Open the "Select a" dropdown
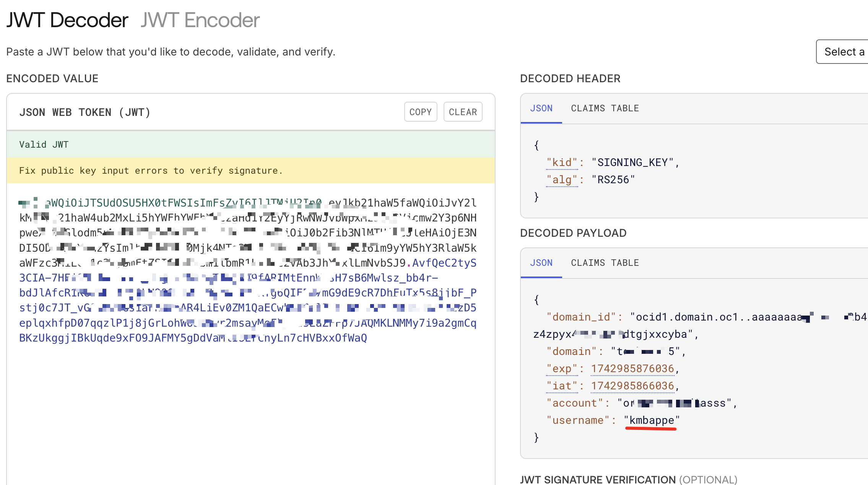The width and height of the screenshot is (868, 485). point(843,52)
